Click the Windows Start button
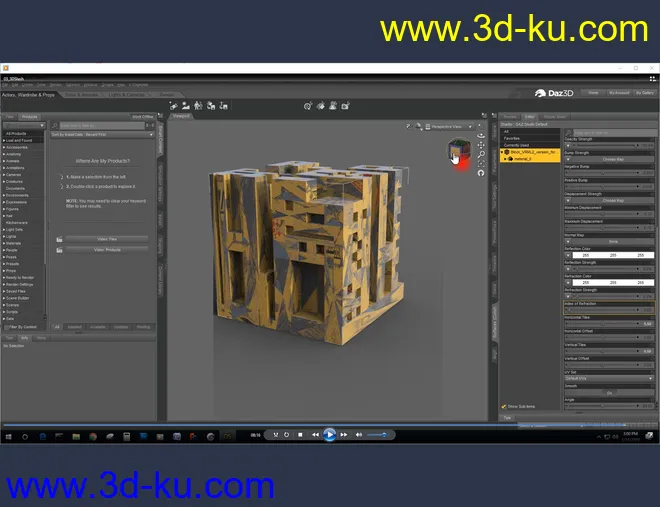 pyautogui.click(x=8, y=436)
